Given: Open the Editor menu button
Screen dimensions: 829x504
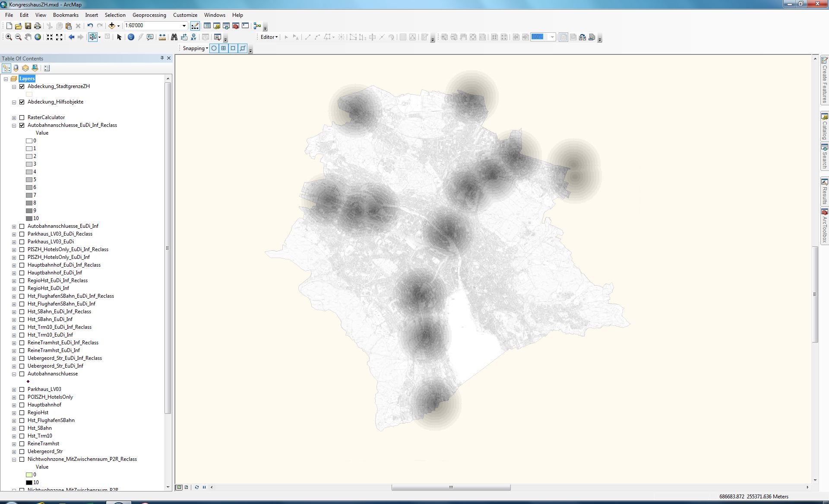Looking at the screenshot, I should coord(269,37).
